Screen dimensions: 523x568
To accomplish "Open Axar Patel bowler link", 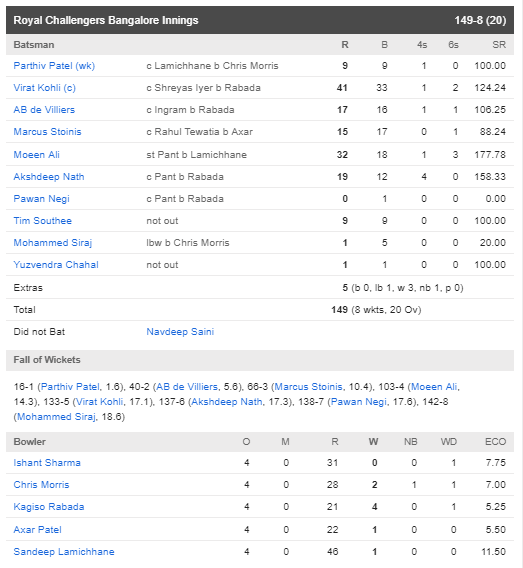I will [38, 530].
